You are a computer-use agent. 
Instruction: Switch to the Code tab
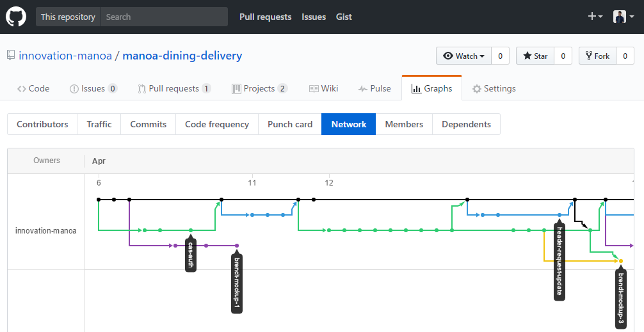33,89
